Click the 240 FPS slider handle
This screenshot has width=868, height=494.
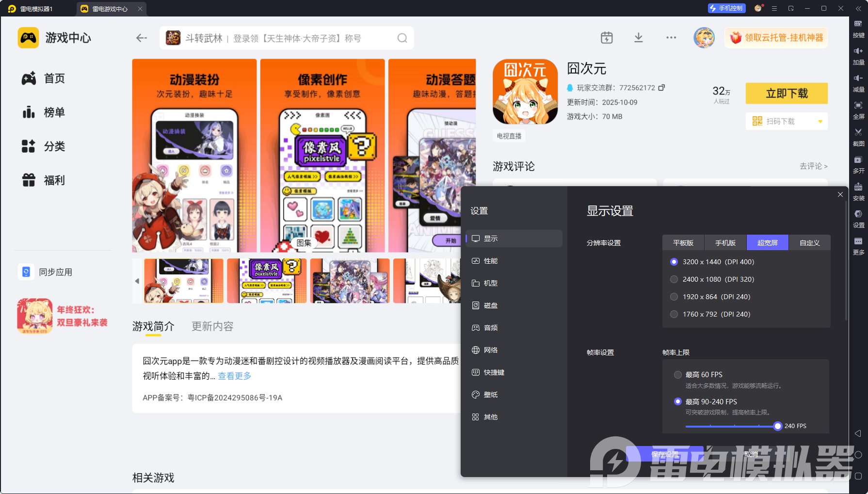(x=778, y=426)
